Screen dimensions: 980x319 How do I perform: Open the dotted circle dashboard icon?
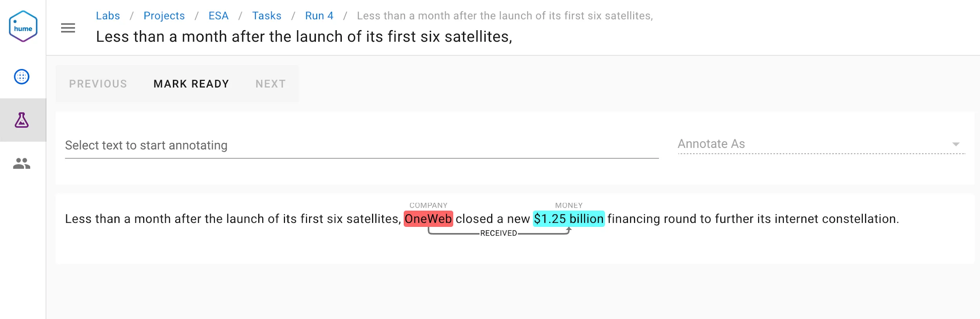click(x=22, y=77)
